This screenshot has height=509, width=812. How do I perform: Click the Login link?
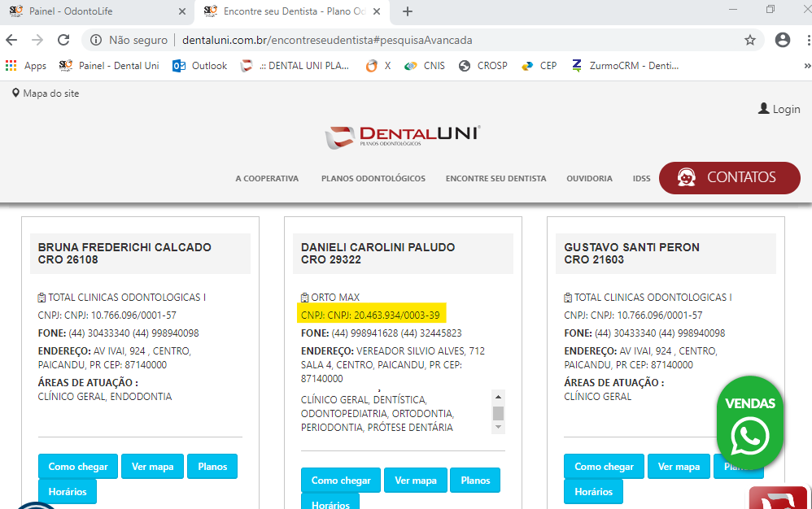pos(779,109)
